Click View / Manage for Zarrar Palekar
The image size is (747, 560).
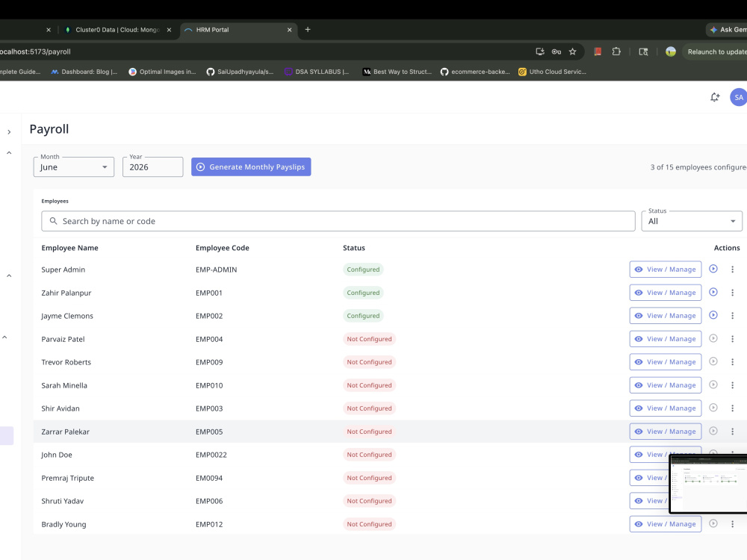tap(665, 431)
